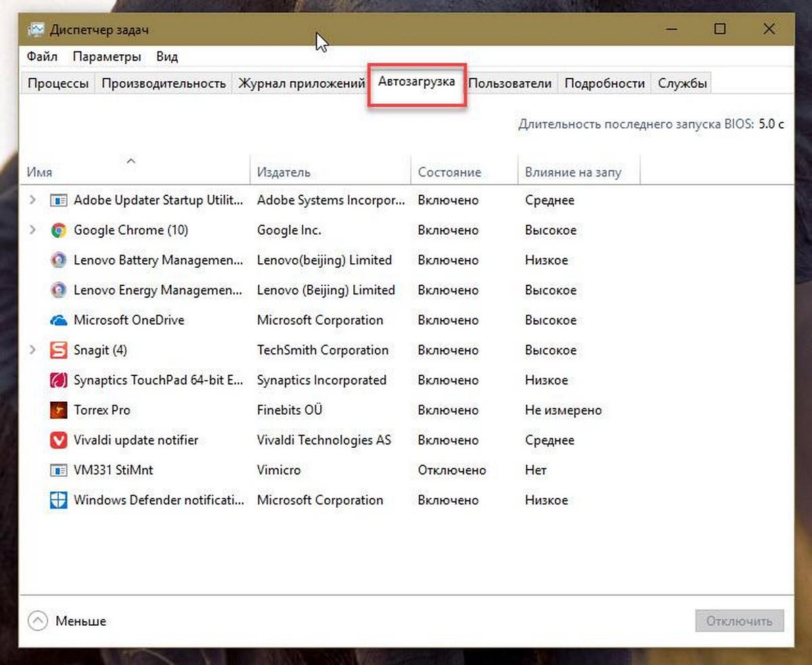Click the Synaptics TouchPad icon
The height and width of the screenshot is (665, 812).
[x=59, y=380]
